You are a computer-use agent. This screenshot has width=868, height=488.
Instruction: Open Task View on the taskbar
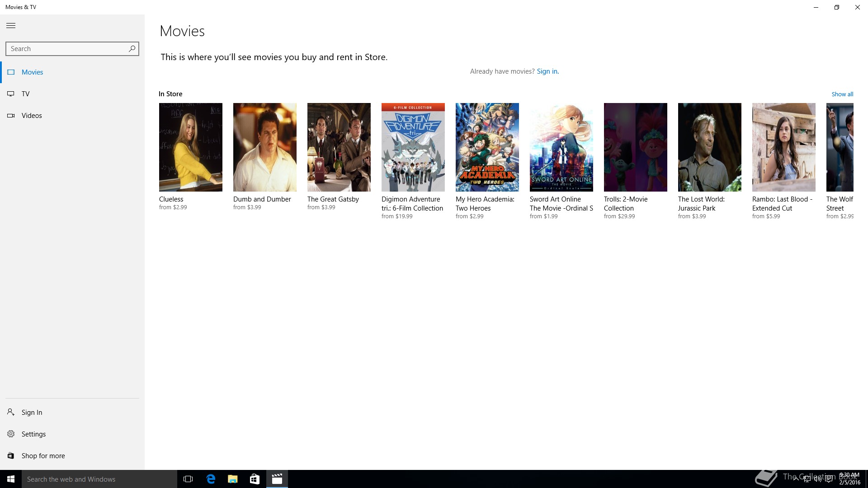point(188,479)
